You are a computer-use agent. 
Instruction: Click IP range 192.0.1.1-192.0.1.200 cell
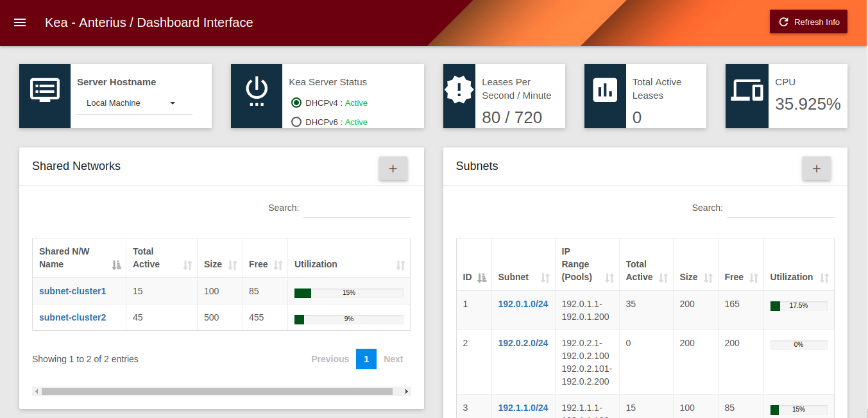(x=586, y=310)
